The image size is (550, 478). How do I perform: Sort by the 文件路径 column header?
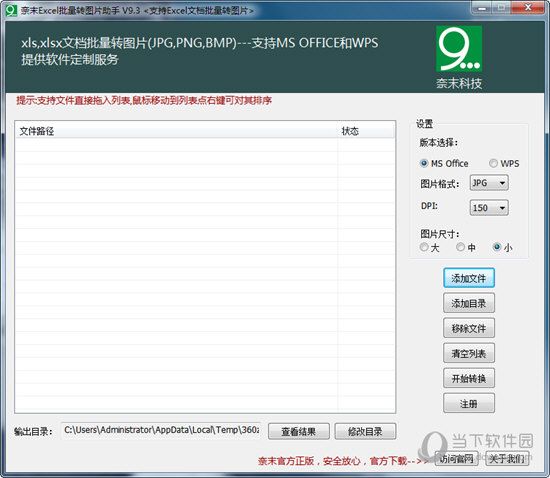point(176,131)
